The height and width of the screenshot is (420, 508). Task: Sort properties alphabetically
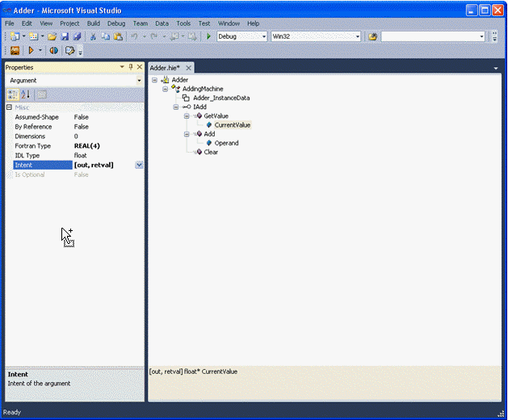(x=25, y=94)
